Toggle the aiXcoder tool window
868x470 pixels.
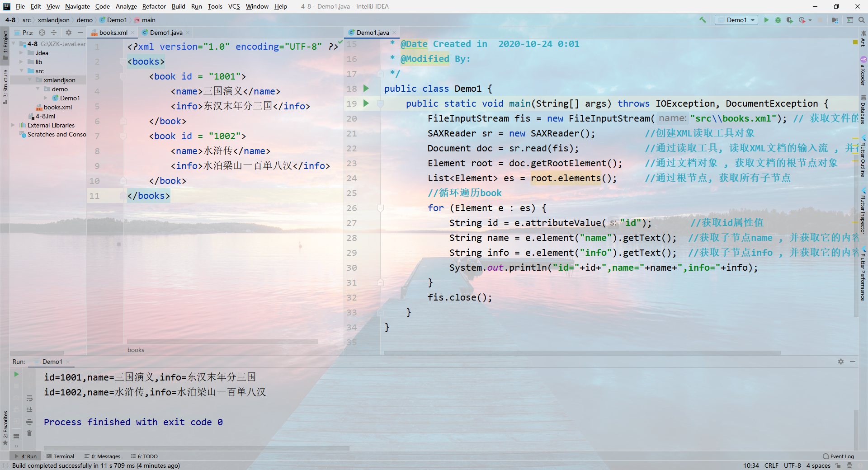863,71
